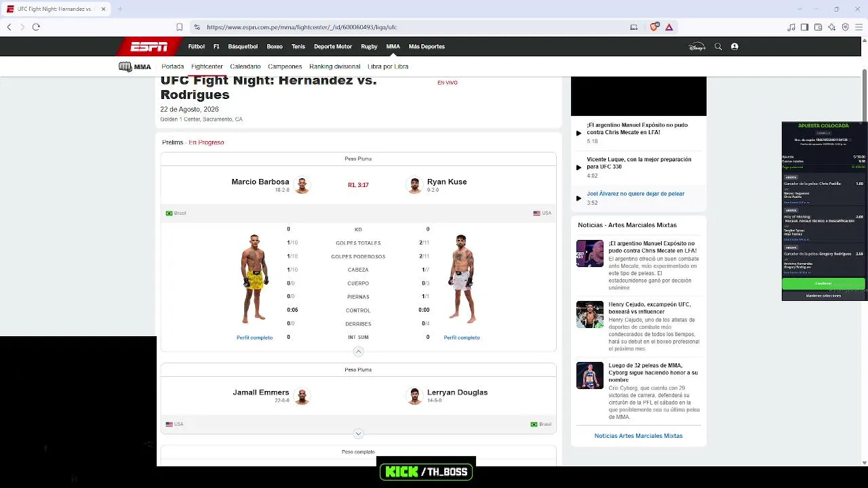Screen dimensions: 868x488
Task: Open the MMA menu in top bar
Action: click(x=393, y=47)
